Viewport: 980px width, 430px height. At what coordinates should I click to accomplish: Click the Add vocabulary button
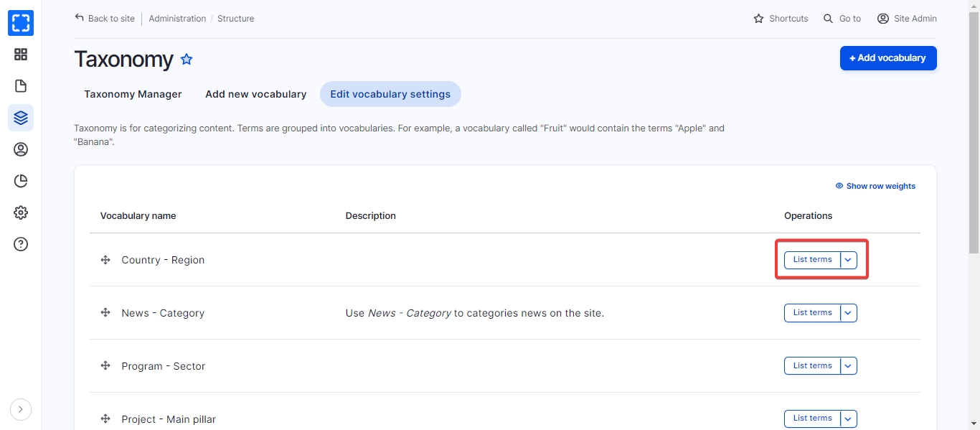[887, 58]
